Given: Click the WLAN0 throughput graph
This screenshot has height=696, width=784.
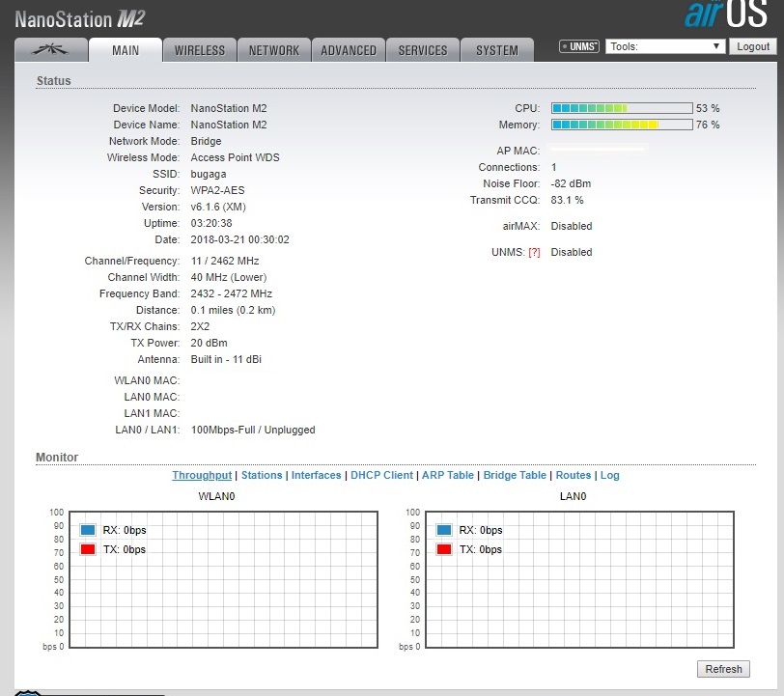Looking at the screenshot, I should tap(223, 579).
